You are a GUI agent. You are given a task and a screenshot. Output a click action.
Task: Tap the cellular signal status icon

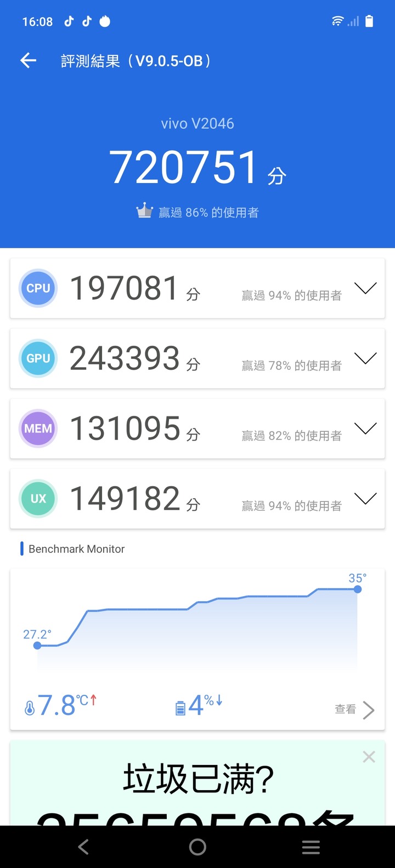(354, 21)
